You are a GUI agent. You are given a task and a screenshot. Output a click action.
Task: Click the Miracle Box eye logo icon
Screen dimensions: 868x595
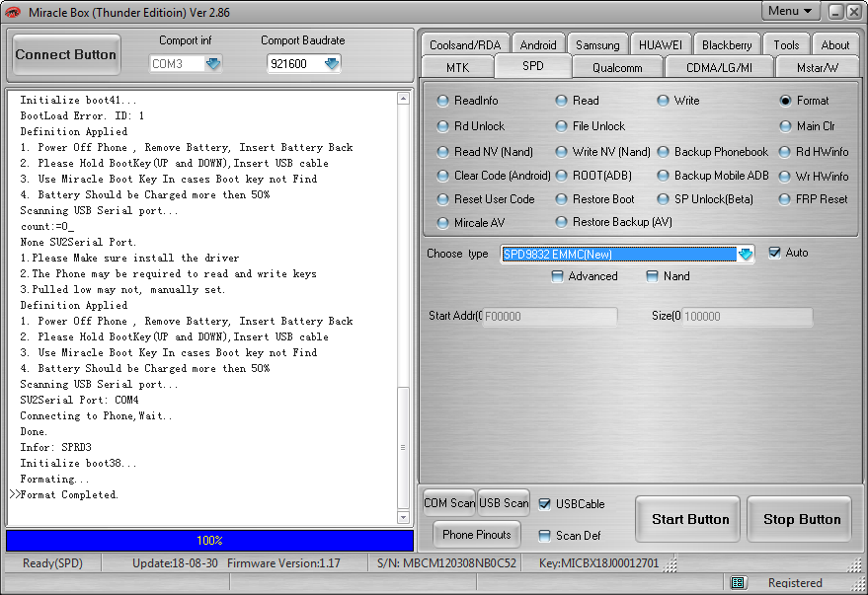[12, 12]
